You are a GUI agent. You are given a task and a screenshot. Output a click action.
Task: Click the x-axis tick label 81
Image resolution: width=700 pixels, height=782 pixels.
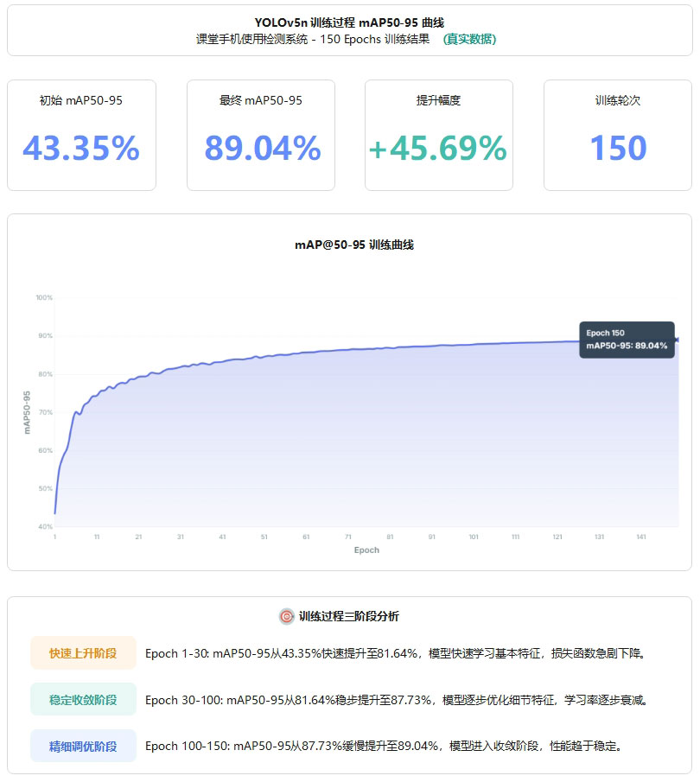390,537
